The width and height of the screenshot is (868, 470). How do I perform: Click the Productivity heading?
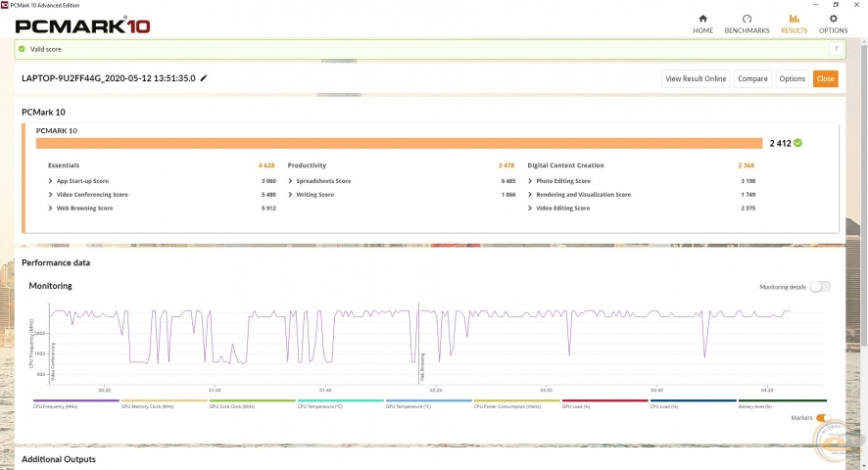(x=307, y=165)
